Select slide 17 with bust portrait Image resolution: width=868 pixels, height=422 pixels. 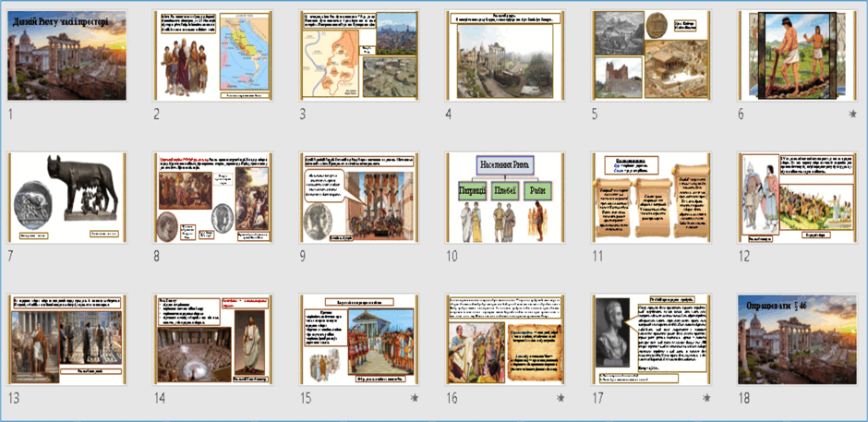(x=651, y=340)
